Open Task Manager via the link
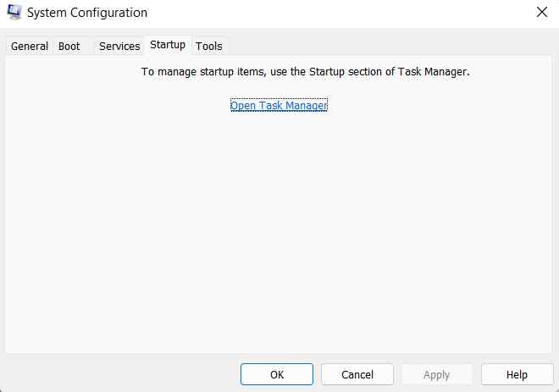This screenshot has width=559, height=392. [x=279, y=105]
